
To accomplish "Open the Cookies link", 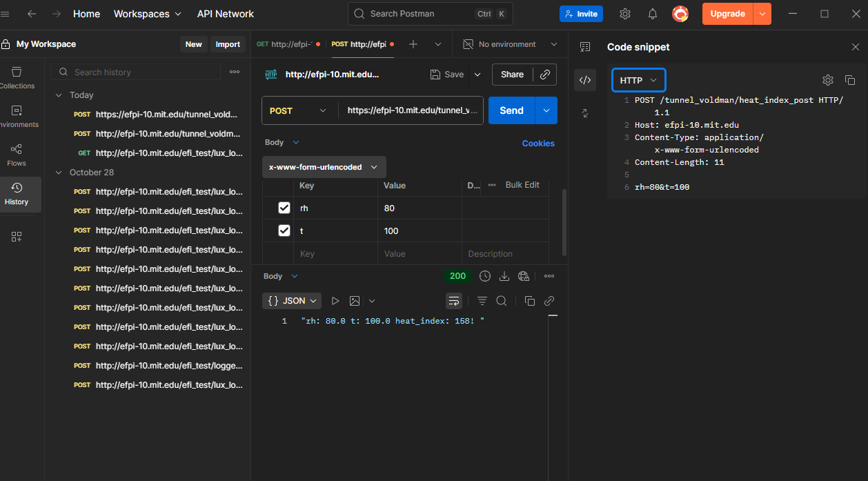I will click(x=537, y=144).
